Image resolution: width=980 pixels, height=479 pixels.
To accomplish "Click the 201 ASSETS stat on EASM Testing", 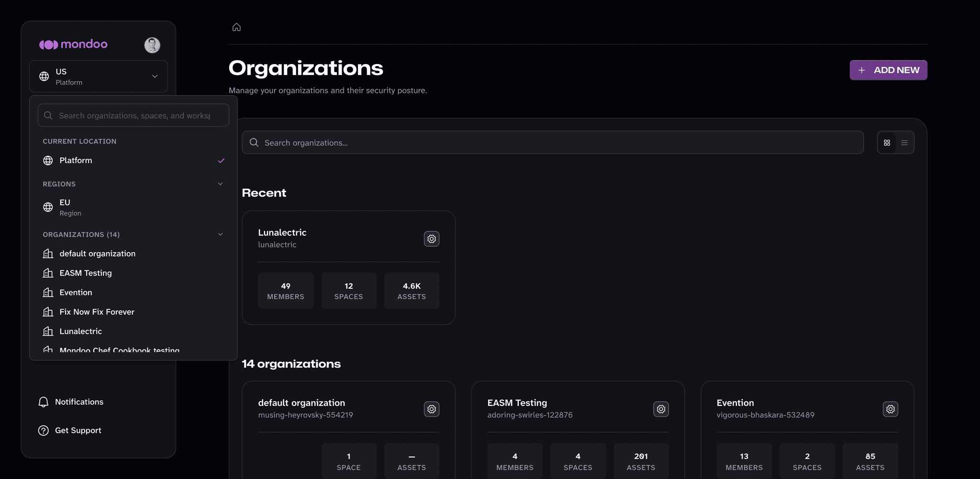I will pyautogui.click(x=641, y=461).
